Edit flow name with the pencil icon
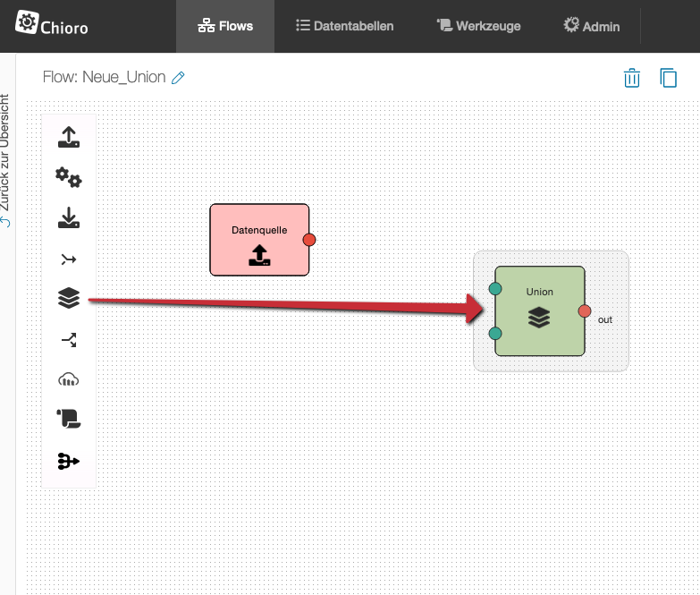 pos(178,79)
